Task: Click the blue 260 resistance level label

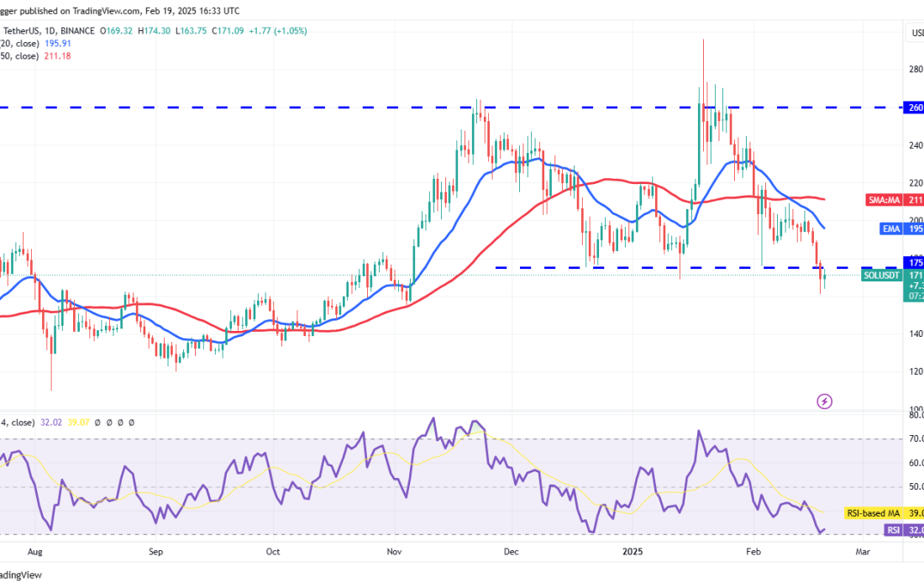Action: 913,108
